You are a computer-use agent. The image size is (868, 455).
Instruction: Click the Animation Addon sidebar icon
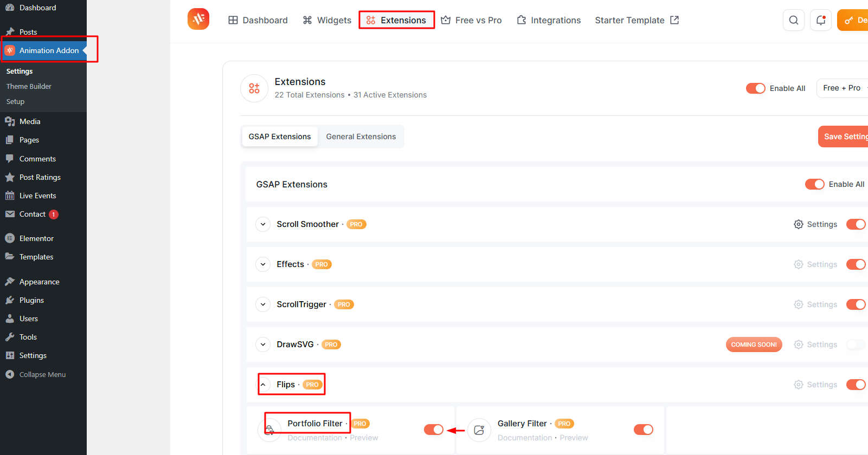pyautogui.click(x=10, y=50)
